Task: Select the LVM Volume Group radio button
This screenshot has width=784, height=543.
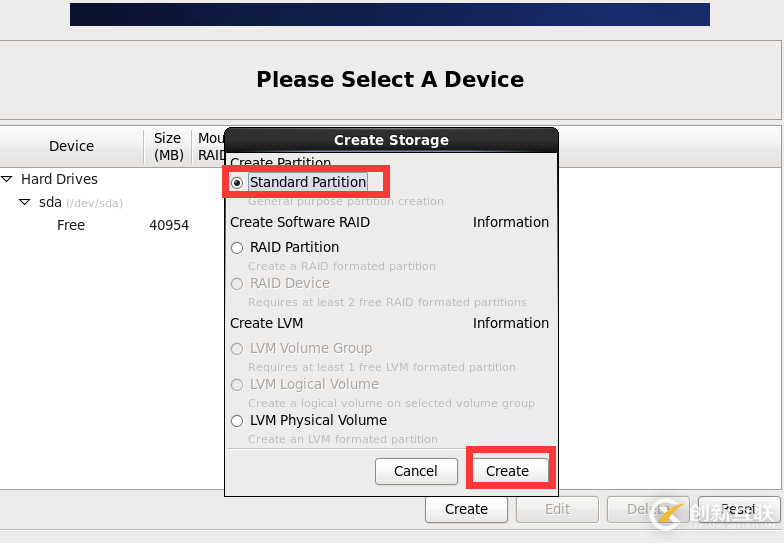Action: [x=237, y=349]
